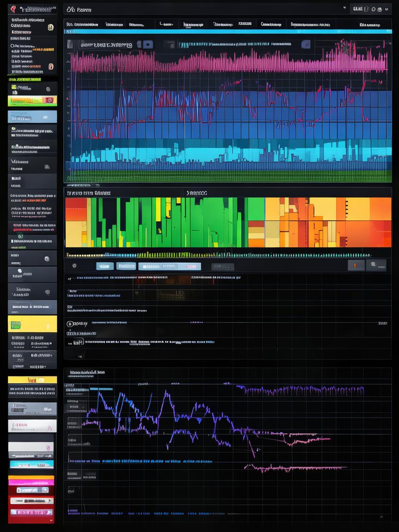Click the cyan progress bar above the waveform chart

227,31
